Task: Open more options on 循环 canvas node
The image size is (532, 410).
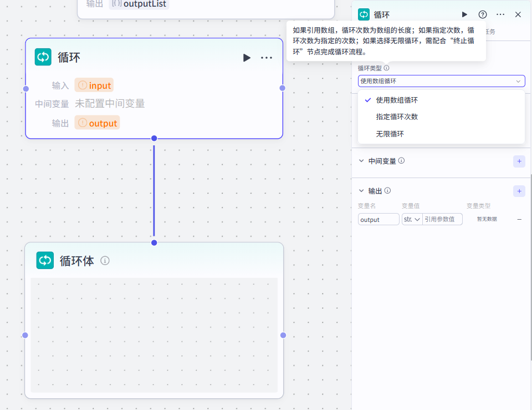Action: tap(267, 58)
